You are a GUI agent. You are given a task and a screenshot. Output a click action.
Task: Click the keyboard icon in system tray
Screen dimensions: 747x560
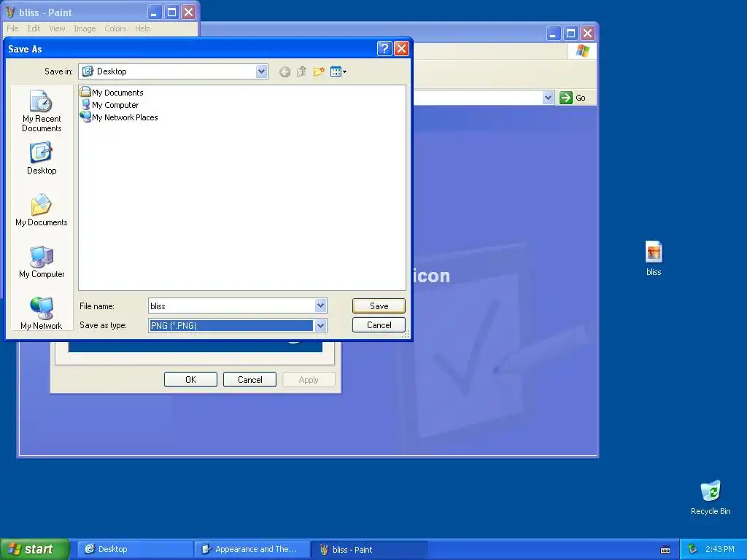(x=665, y=550)
